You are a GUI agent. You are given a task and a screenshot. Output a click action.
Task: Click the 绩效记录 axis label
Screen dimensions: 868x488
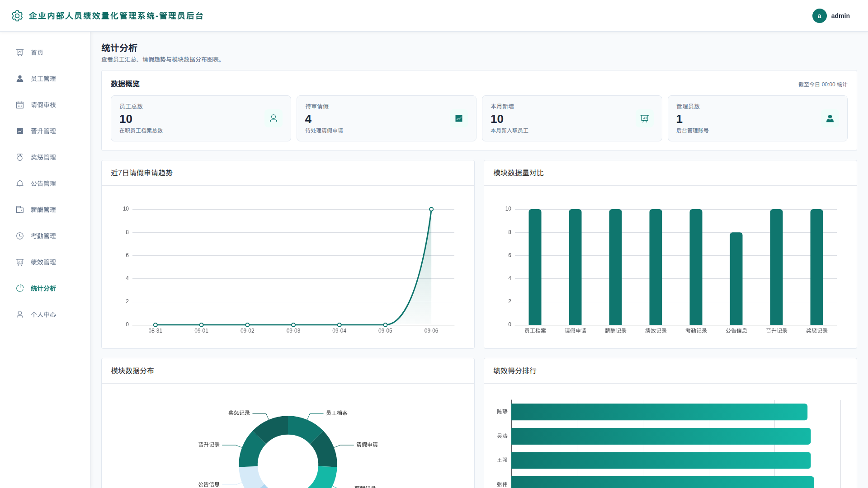pyautogui.click(x=656, y=331)
